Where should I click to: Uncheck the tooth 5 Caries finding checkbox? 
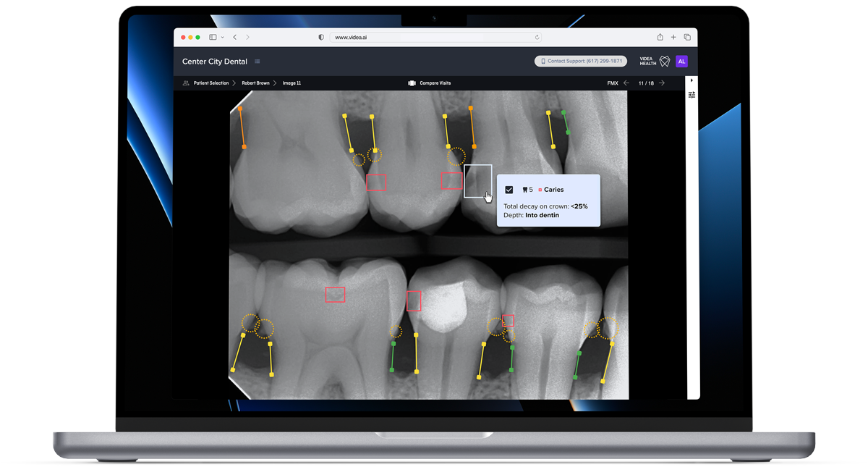point(509,189)
